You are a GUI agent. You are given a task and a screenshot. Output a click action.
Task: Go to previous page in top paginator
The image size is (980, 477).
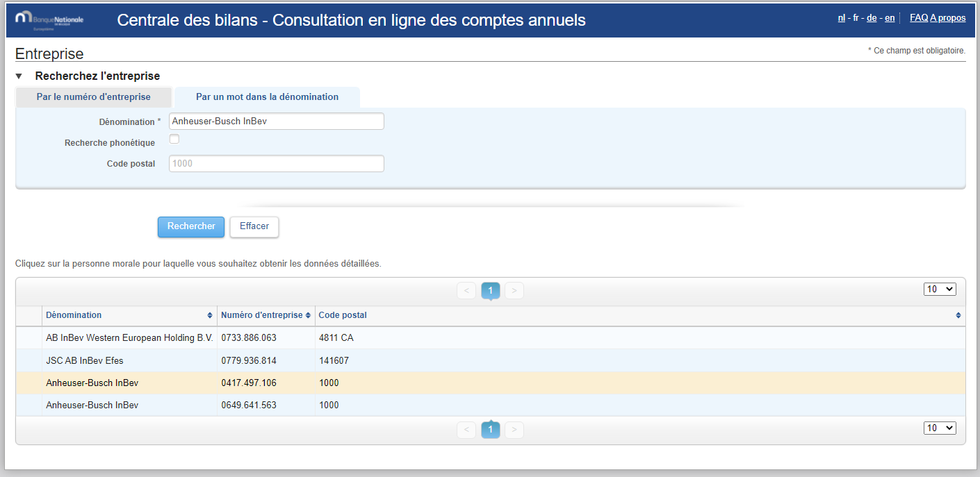coord(466,290)
